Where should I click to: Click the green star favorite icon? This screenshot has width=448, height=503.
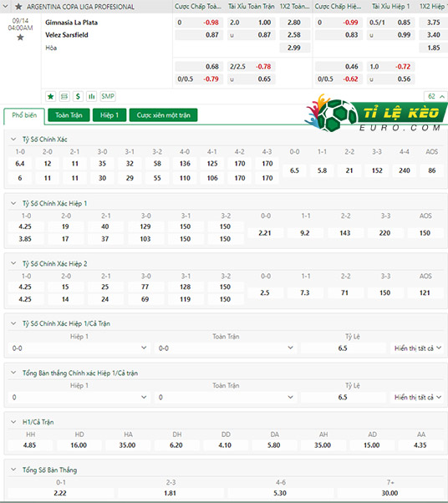(x=51, y=96)
